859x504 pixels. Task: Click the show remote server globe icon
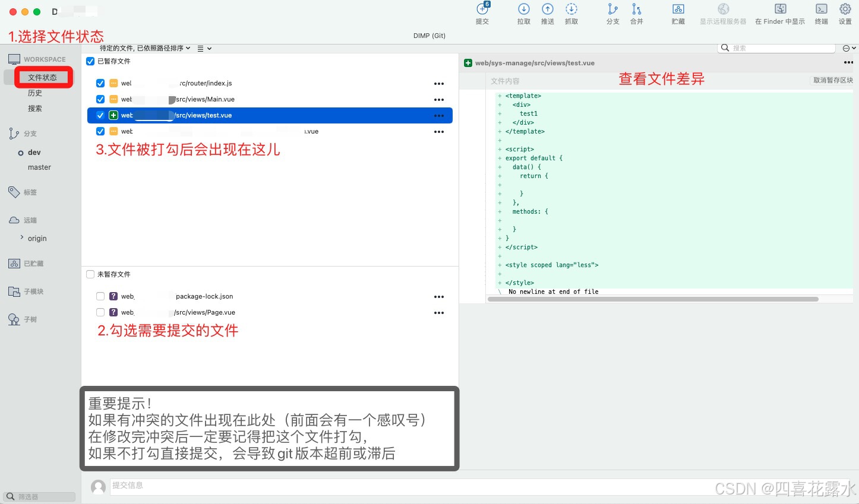[x=723, y=9]
